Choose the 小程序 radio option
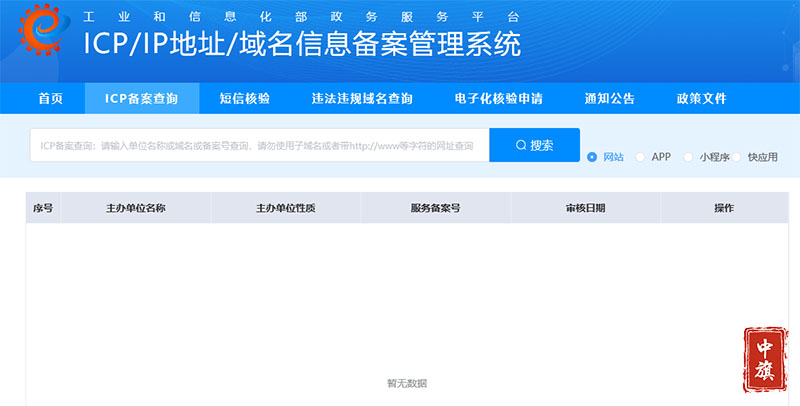The height and width of the screenshot is (406, 800). 689,157
